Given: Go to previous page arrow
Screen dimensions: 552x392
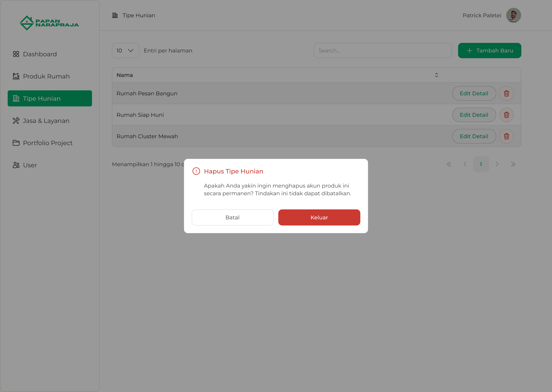Looking at the screenshot, I should (465, 164).
